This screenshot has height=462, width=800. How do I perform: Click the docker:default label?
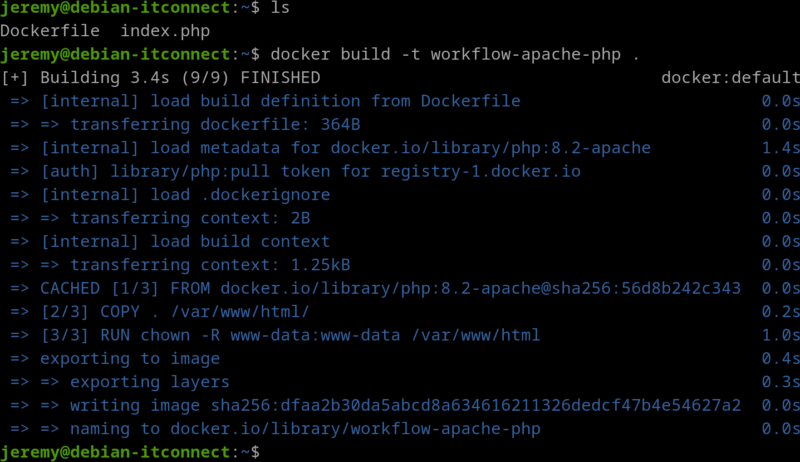coord(729,78)
